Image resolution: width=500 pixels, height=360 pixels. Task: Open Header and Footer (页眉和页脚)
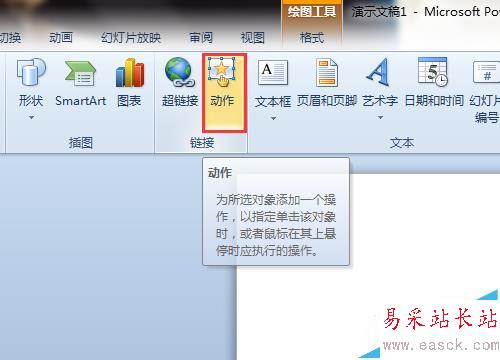(x=327, y=83)
